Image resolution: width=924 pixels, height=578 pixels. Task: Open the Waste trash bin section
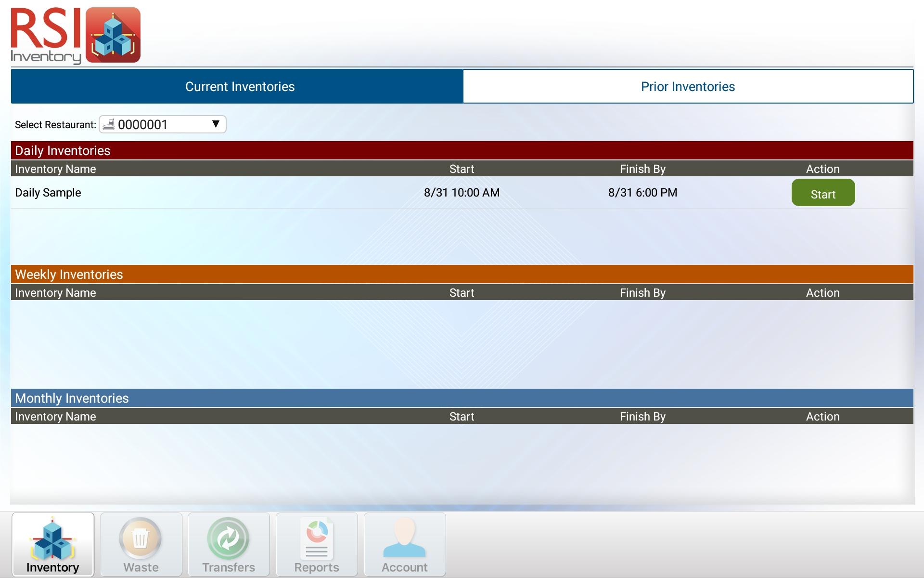[x=141, y=544]
